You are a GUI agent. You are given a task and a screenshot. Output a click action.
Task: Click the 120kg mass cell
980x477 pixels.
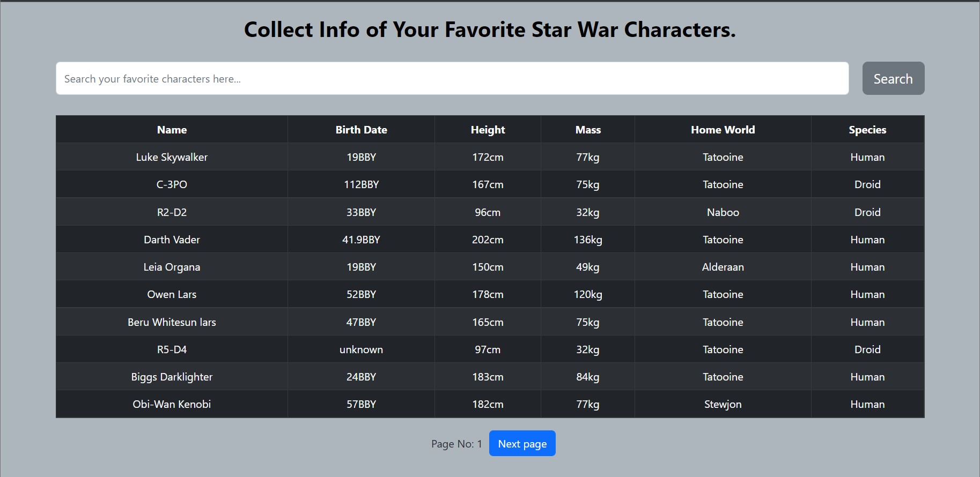point(588,294)
